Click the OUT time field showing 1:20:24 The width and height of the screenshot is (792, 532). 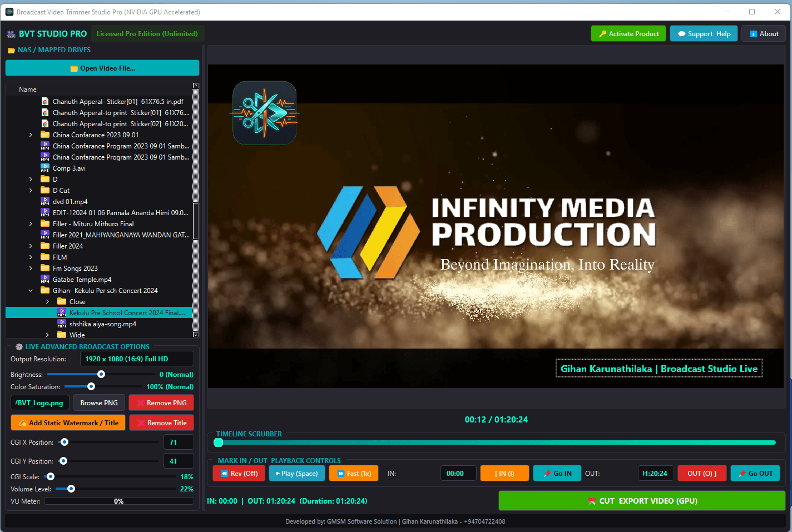[x=656, y=474]
